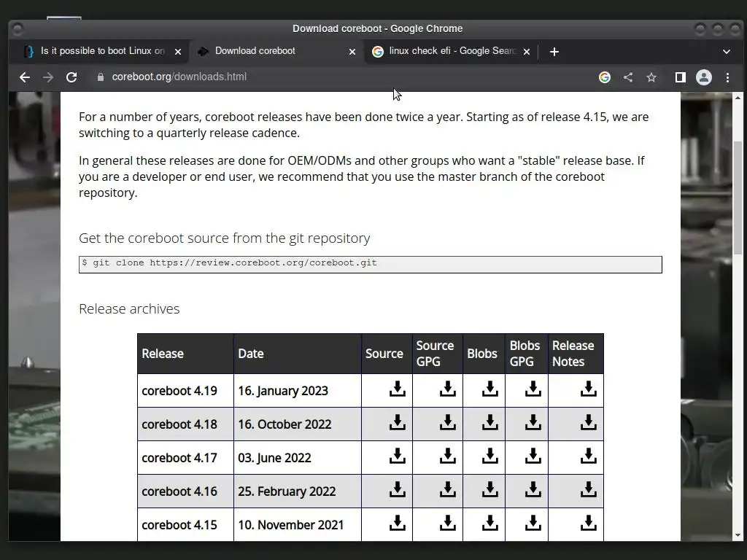The image size is (747, 560).
Task: Click the 'Release archives' heading
Action: tap(129, 308)
